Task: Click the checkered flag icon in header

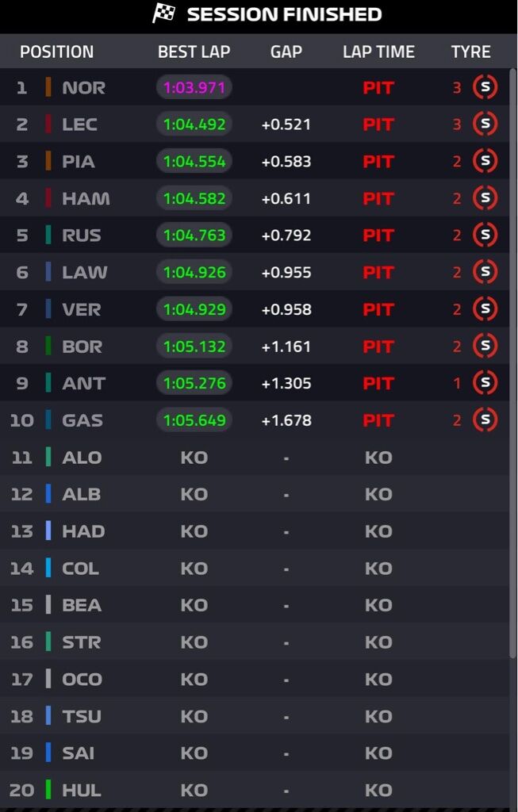Action: [x=163, y=13]
